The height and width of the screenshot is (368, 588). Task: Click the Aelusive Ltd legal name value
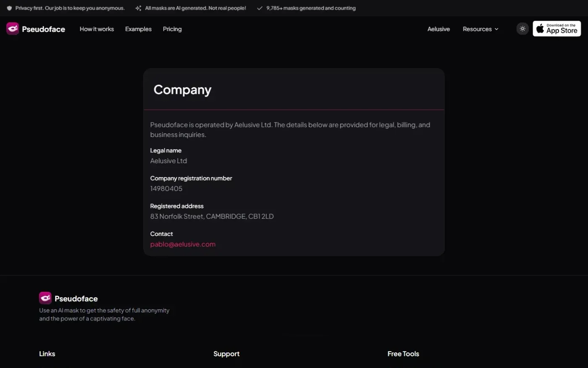(x=168, y=161)
